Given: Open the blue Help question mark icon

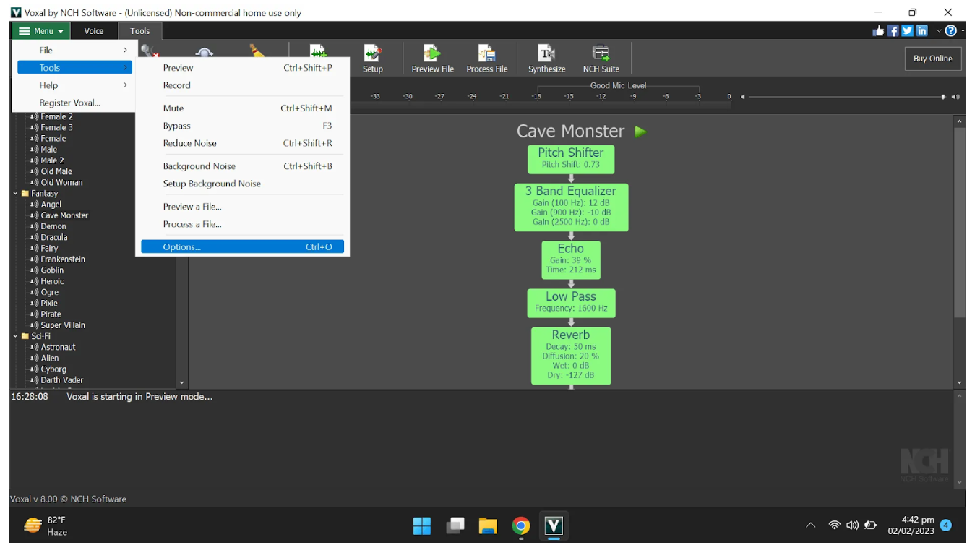Looking at the screenshot, I should point(950,31).
